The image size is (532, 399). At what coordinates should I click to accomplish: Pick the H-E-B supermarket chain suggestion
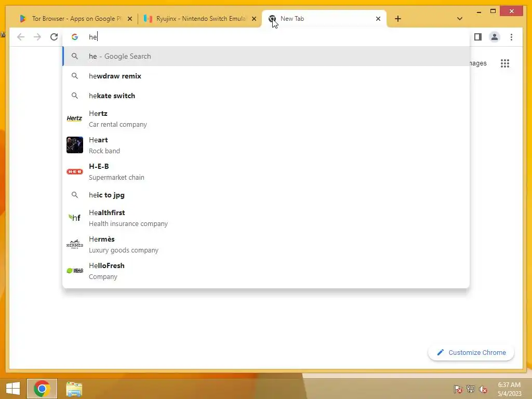(266, 171)
